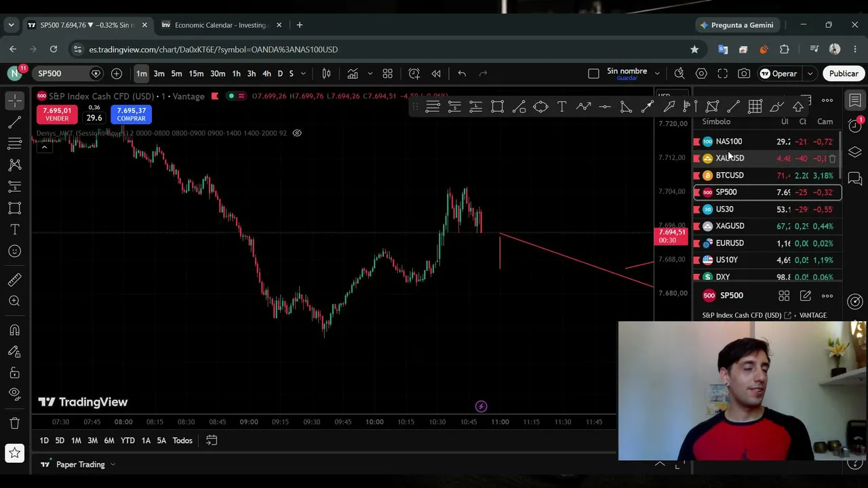Start bar replay mode

coord(436,73)
